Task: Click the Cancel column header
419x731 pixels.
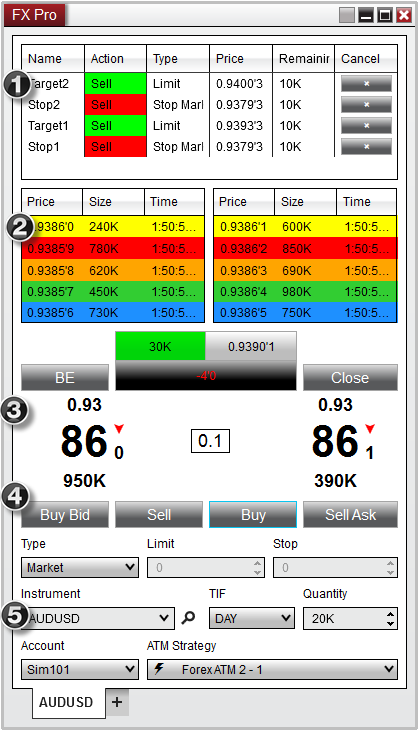Action: pos(366,59)
